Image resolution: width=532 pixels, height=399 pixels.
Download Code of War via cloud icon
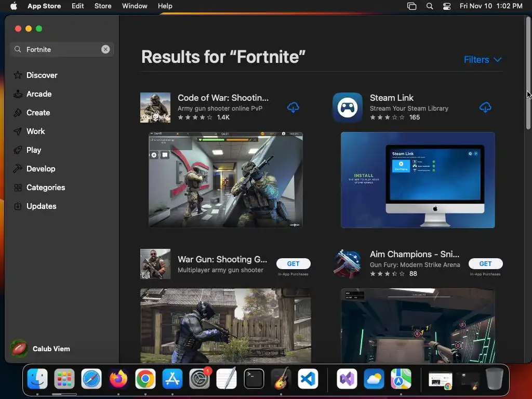pos(293,108)
